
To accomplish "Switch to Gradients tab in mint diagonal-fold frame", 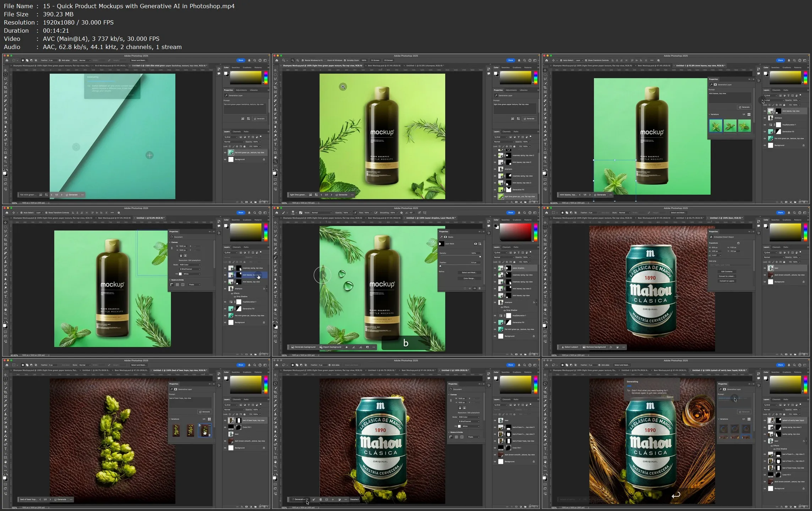I will 247,67.
